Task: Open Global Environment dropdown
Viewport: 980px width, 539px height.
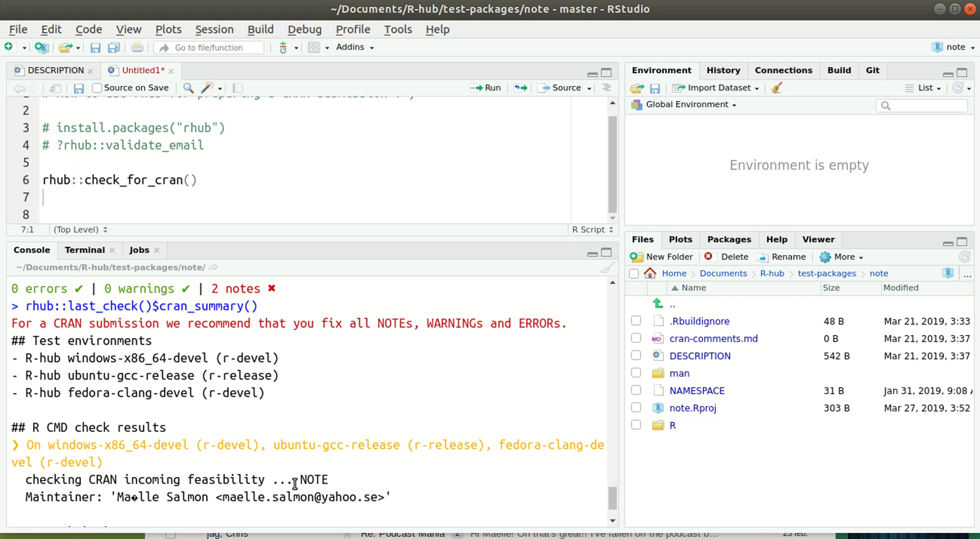Action: tap(684, 105)
